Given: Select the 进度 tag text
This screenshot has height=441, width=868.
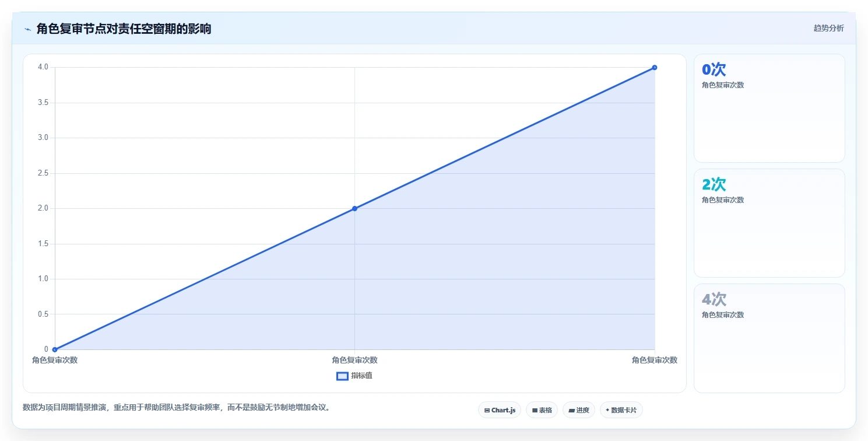Looking at the screenshot, I should [582, 411].
